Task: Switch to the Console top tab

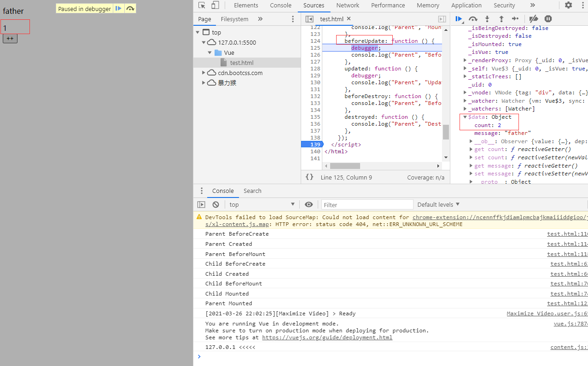Action: point(281,5)
